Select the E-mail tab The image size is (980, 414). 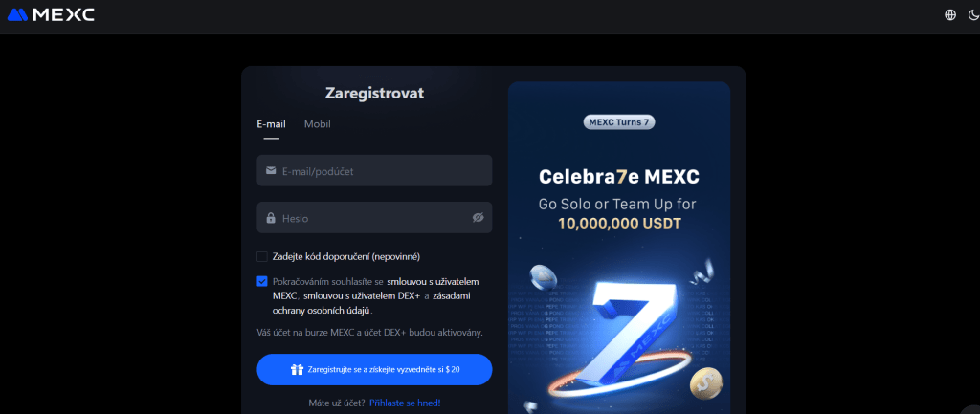pos(271,124)
